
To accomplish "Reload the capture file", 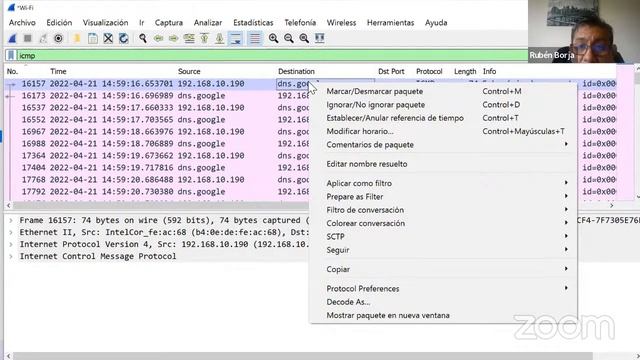I will point(124,38).
